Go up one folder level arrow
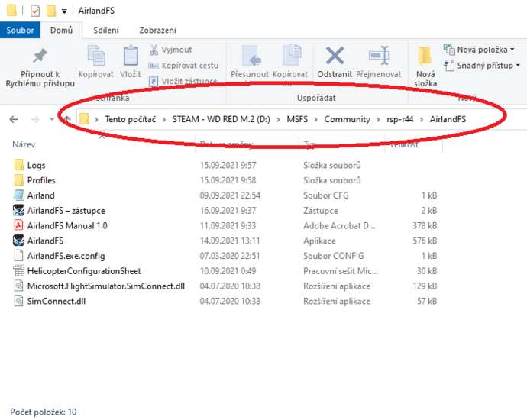The width and height of the screenshot is (527, 420). 67,119
